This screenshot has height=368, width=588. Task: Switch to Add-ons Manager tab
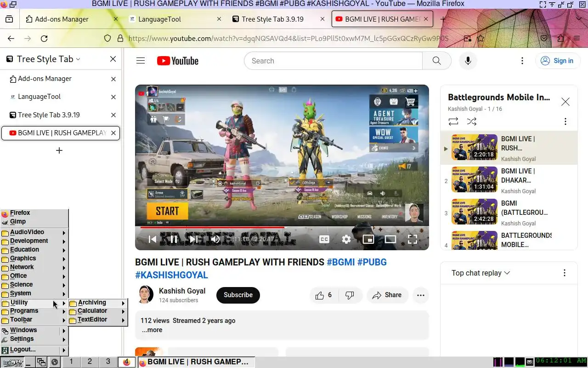[72, 19]
